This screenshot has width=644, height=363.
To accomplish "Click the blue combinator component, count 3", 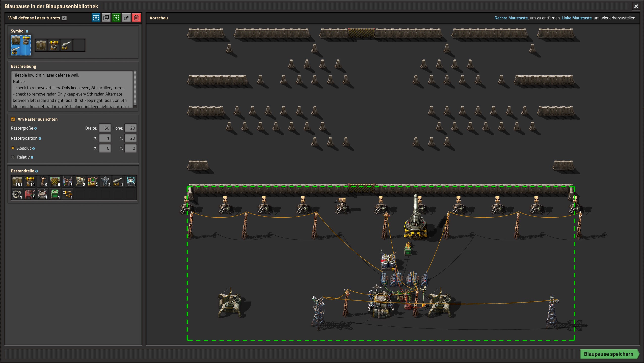I will pos(68,181).
